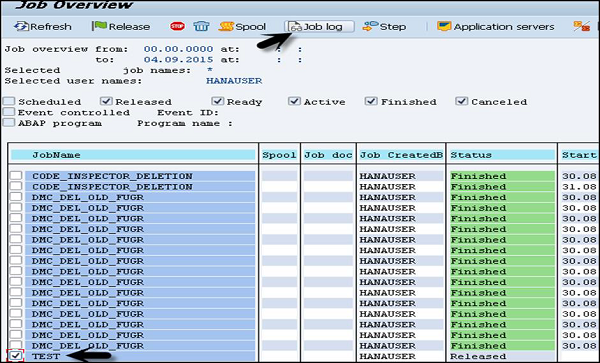The width and height of the screenshot is (600, 363).
Task: Click the TEST job name
Action: [46, 356]
